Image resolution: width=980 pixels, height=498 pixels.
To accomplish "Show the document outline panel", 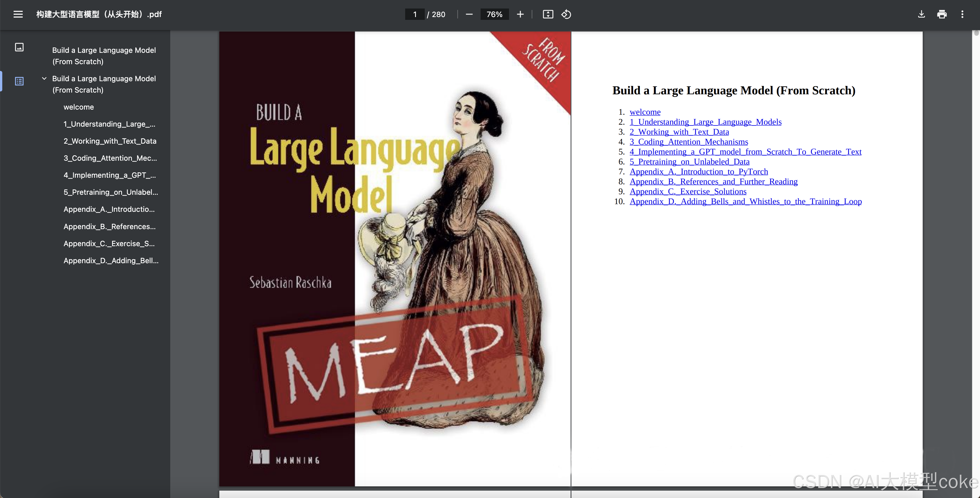I will click(x=19, y=81).
